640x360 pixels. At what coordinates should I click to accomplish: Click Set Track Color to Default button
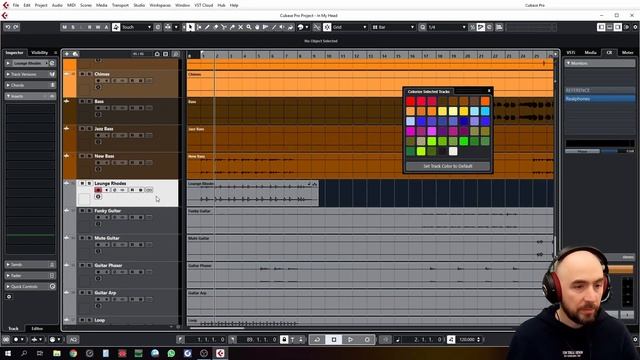(x=448, y=166)
